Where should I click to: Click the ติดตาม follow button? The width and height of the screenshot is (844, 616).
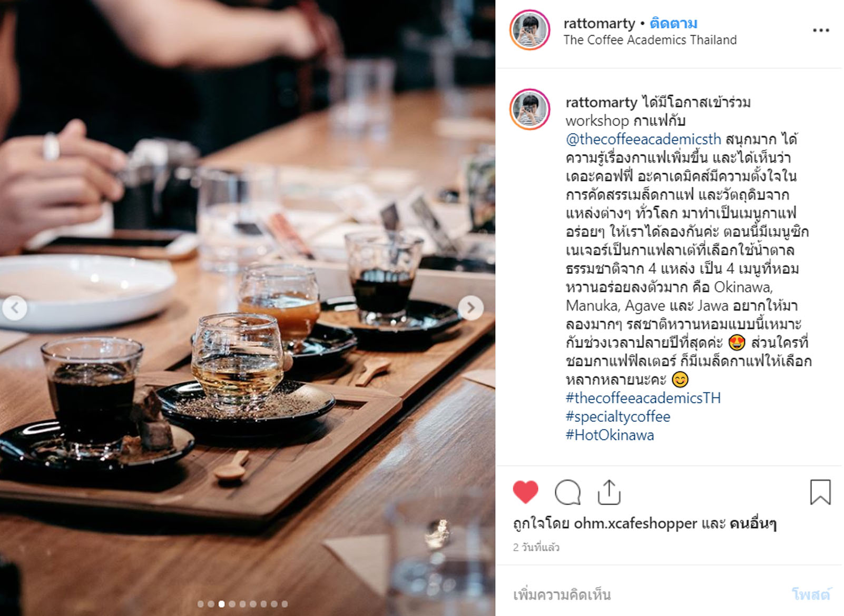click(673, 24)
